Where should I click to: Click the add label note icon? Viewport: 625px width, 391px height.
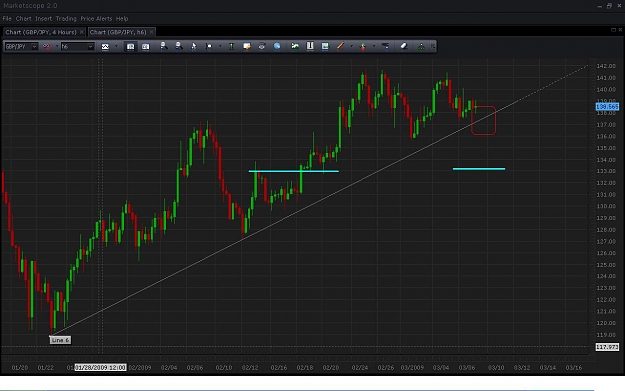click(247, 46)
